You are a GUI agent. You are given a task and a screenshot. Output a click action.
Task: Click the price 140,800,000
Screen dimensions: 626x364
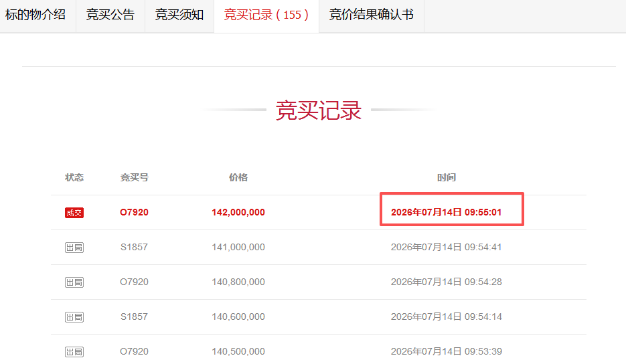(238, 282)
